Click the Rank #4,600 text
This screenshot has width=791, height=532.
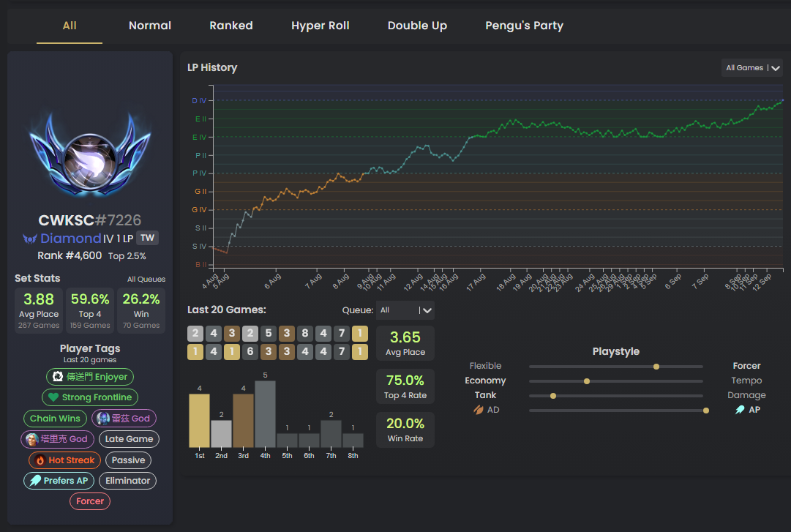point(70,255)
